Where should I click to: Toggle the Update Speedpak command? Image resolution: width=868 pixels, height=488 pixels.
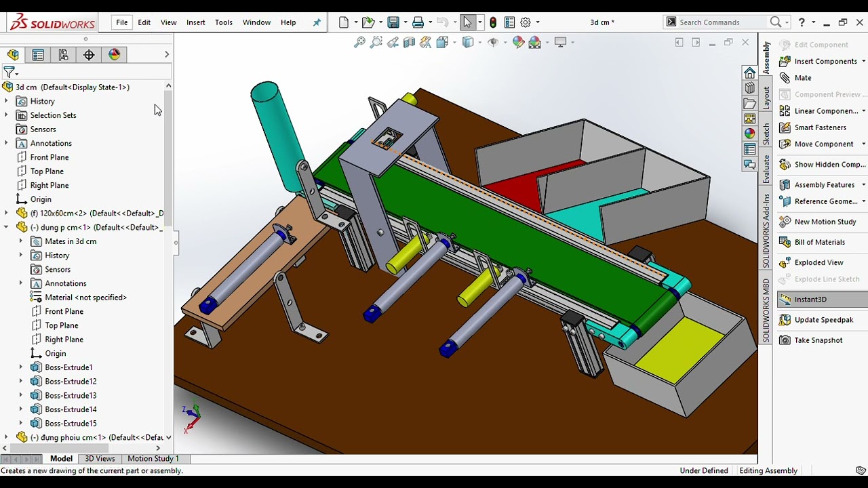816,320
